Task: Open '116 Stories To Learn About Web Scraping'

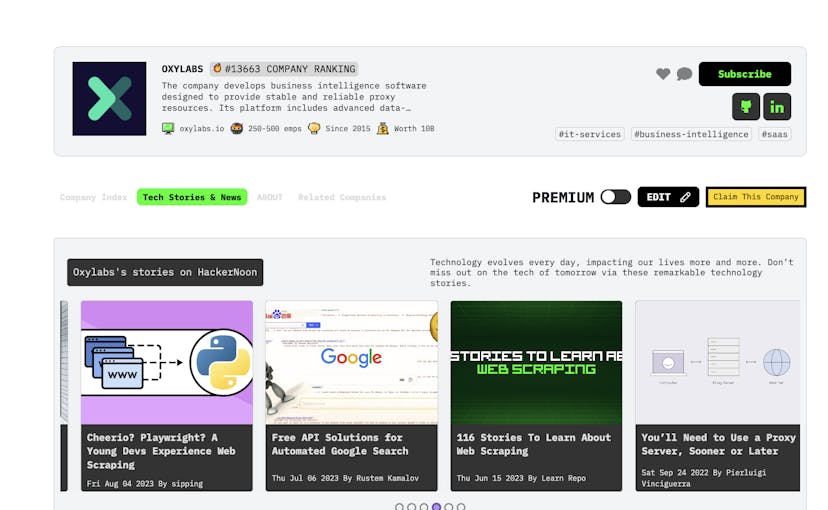Action: click(533, 444)
